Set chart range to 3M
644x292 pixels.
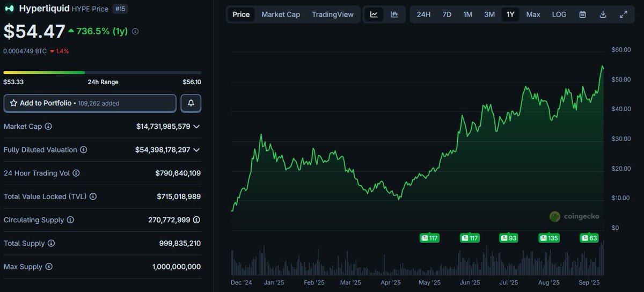tap(489, 14)
